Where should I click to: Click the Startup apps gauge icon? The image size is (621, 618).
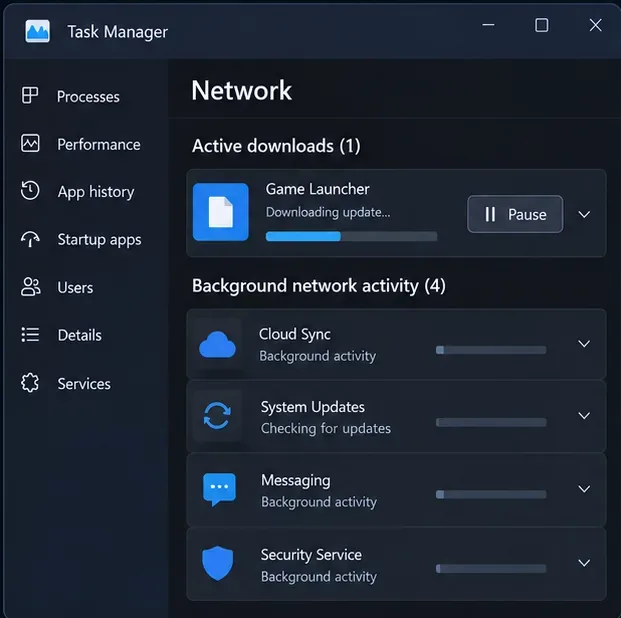pos(30,239)
